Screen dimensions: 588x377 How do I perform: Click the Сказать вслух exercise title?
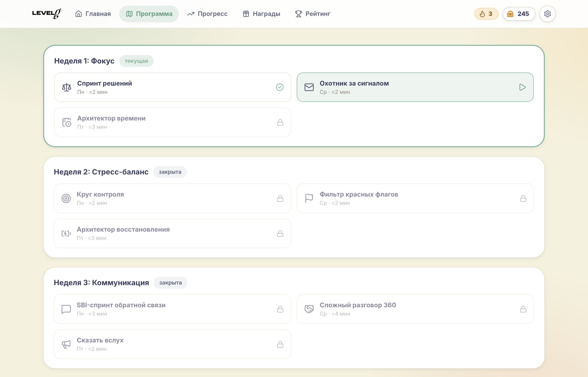tap(100, 340)
